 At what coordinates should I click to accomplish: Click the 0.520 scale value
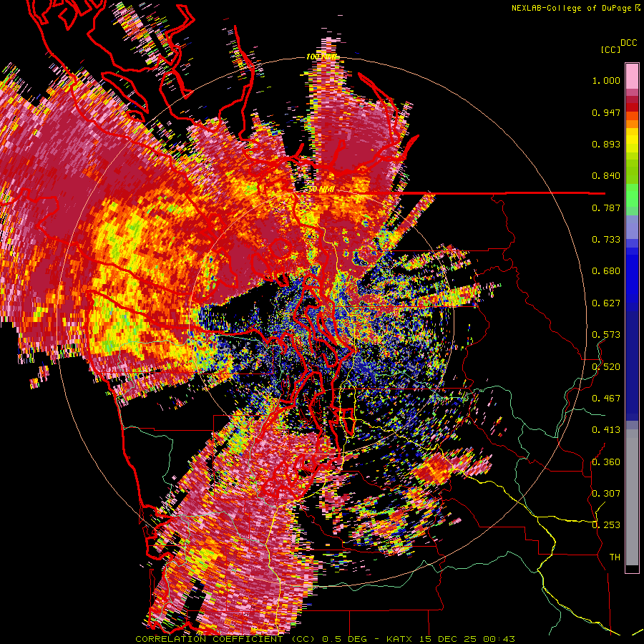click(x=606, y=367)
